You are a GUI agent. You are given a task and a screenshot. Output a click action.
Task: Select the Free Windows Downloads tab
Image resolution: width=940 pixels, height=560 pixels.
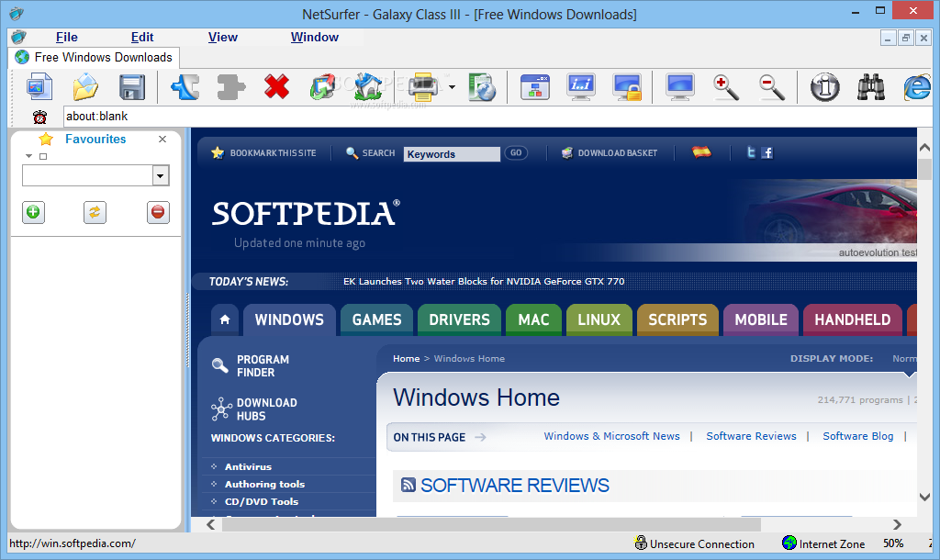pos(95,58)
